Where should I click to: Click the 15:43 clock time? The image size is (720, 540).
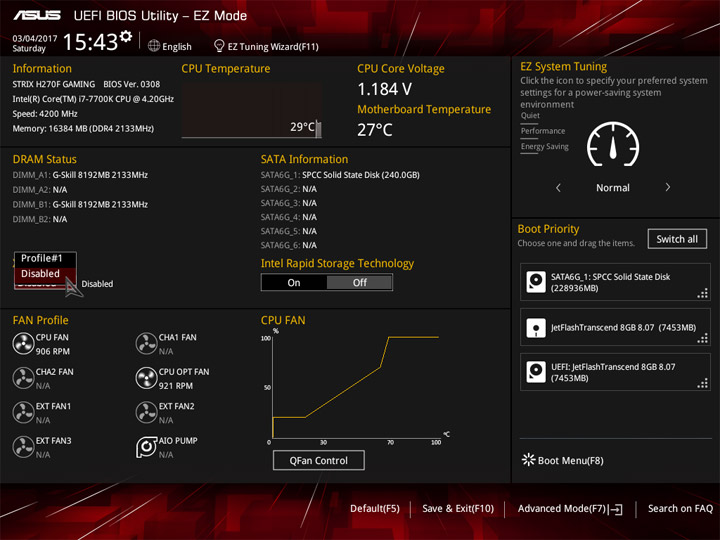(x=90, y=42)
